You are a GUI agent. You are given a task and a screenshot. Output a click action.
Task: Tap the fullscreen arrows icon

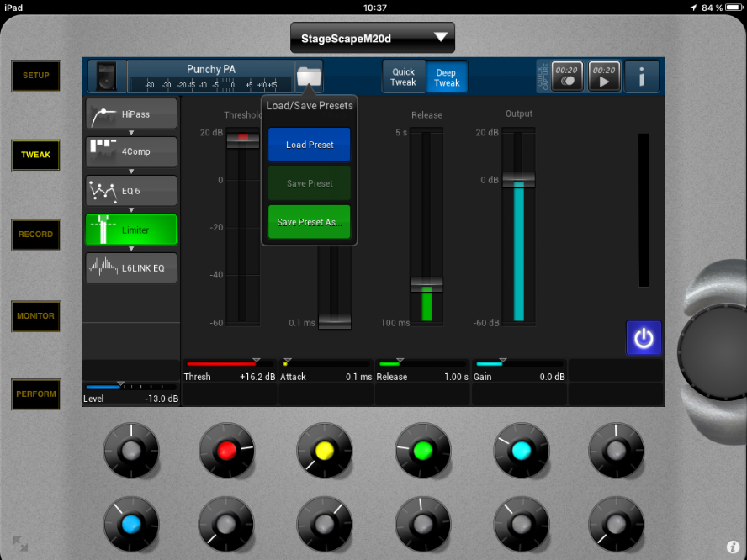20,544
